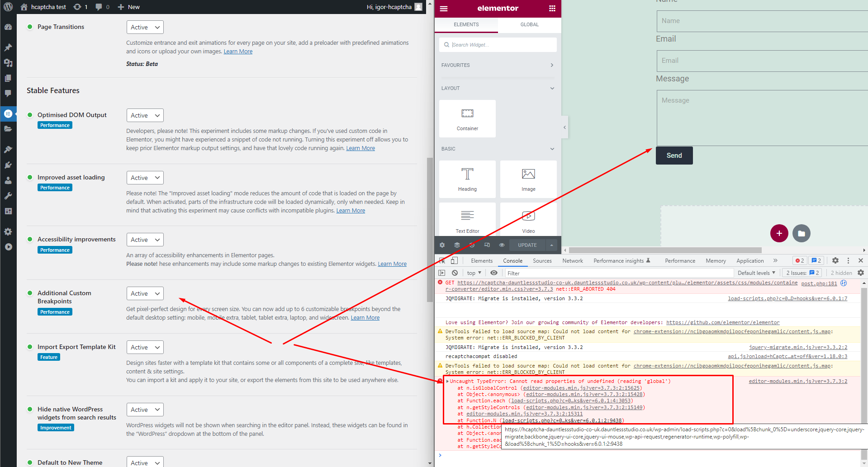This screenshot has width=868, height=467.
Task: Click the Send button on the form
Action: pos(674,155)
